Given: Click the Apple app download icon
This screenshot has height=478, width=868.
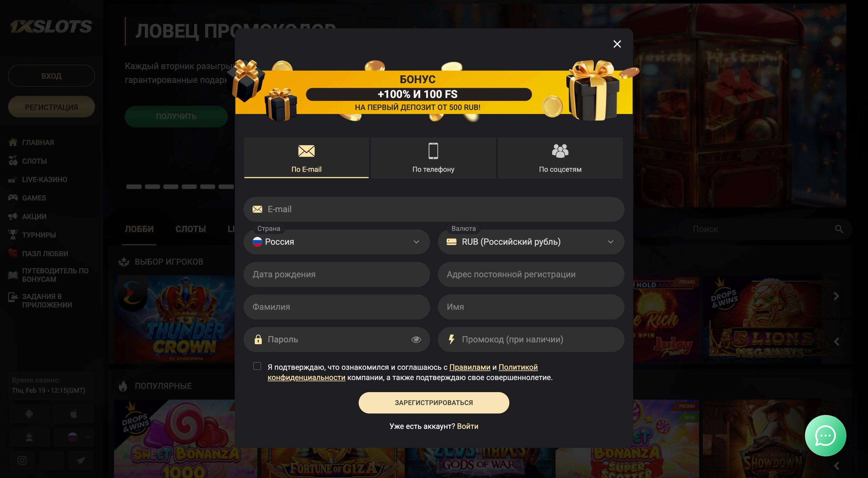Looking at the screenshot, I should pyautogui.click(x=74, y=414).
